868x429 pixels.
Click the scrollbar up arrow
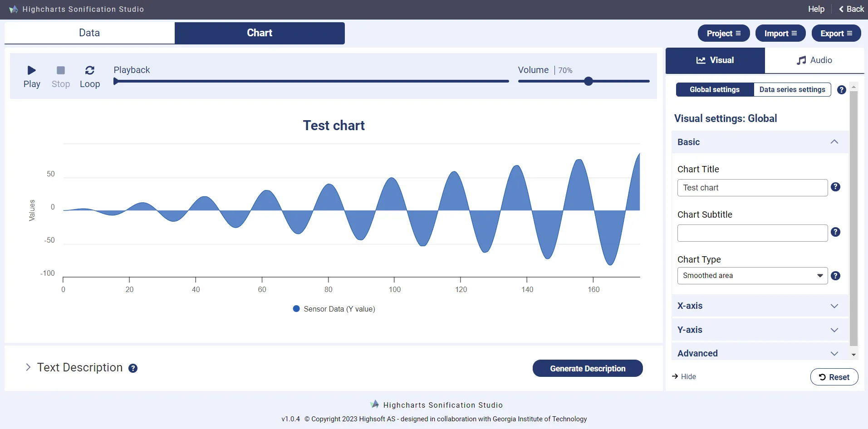[853, 86]
